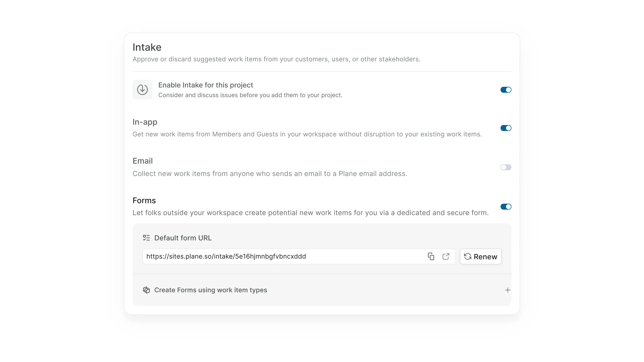
Task: Click the Intake download icon
Action: (x=142, y=90)
